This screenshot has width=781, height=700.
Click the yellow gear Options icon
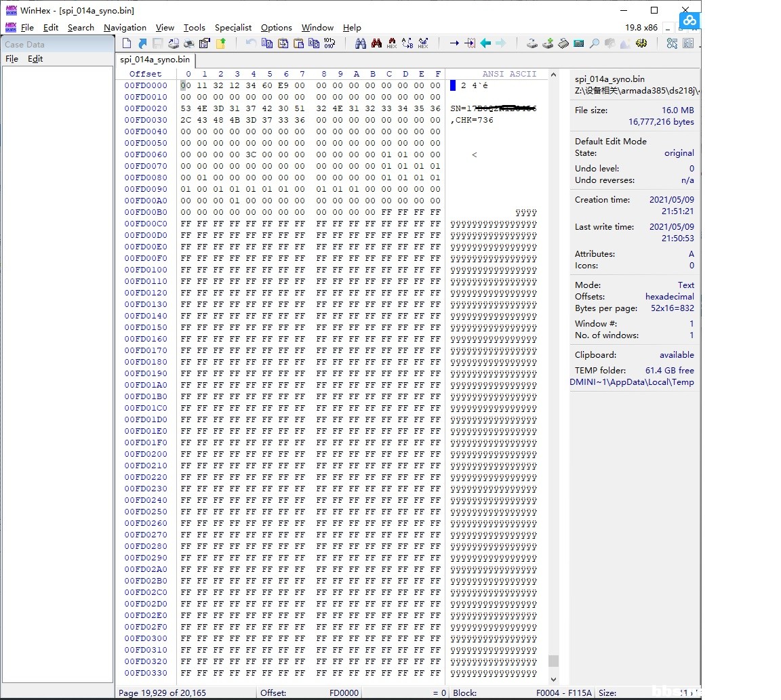coord(641,43)
